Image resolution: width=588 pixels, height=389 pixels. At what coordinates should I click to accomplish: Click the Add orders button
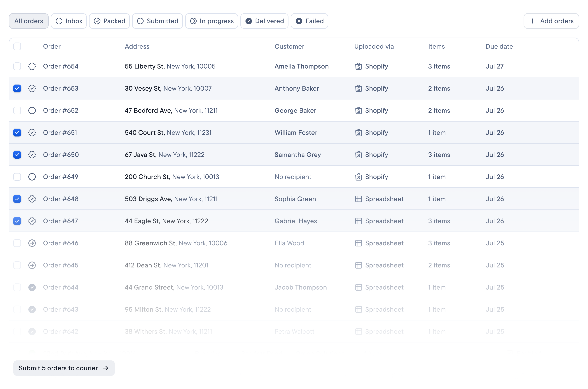point(551,21)
